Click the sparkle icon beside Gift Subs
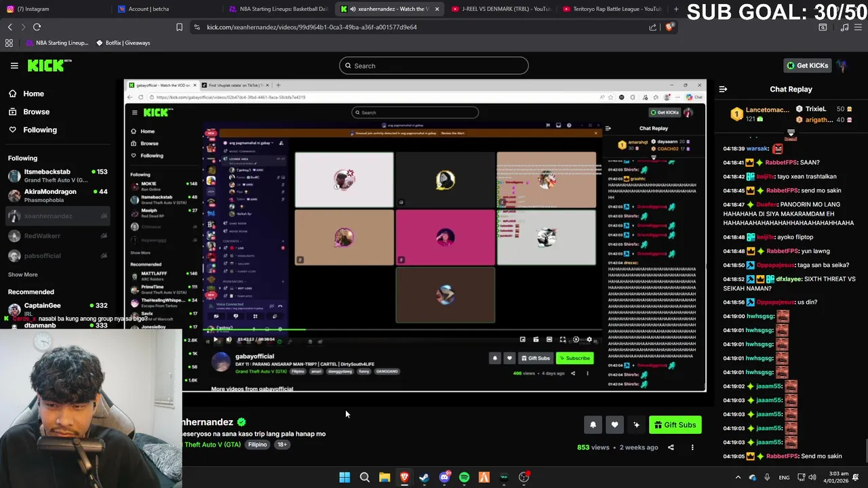The height and width of the screenshot is (488, 868). tap(636, 425)
